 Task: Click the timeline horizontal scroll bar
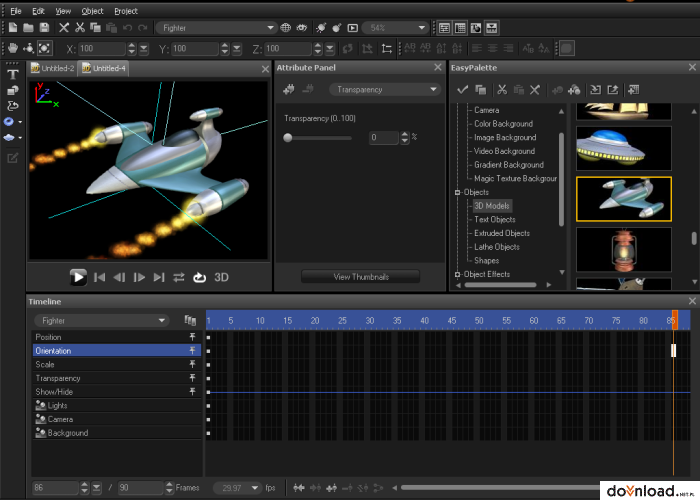(500, 488)
